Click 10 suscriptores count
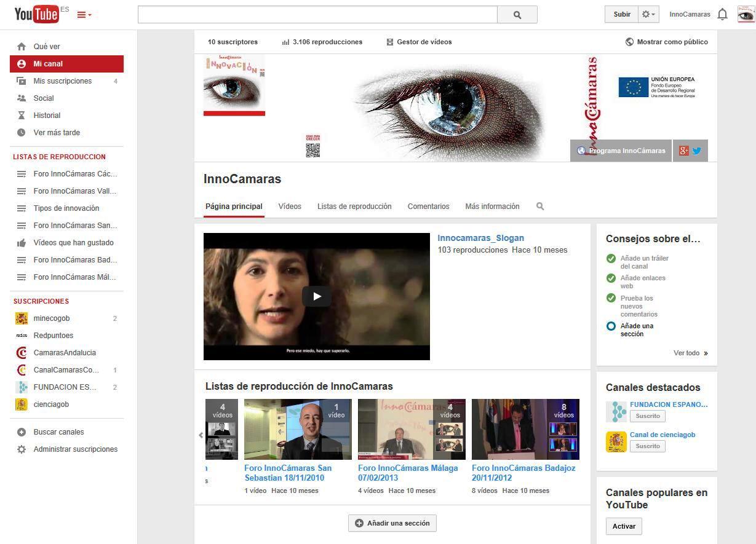This screenshot has height=544, width=756. coord(233,42)
